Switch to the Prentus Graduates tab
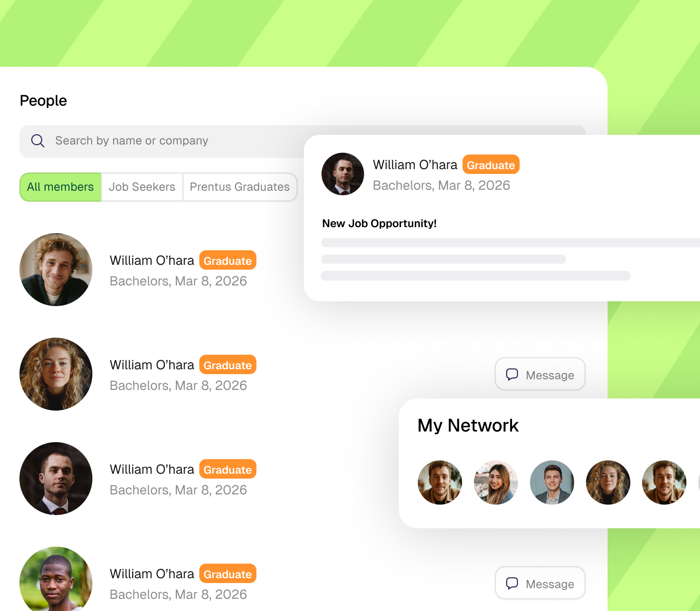This screenshot has width=700, height=611. coord(240,187)
